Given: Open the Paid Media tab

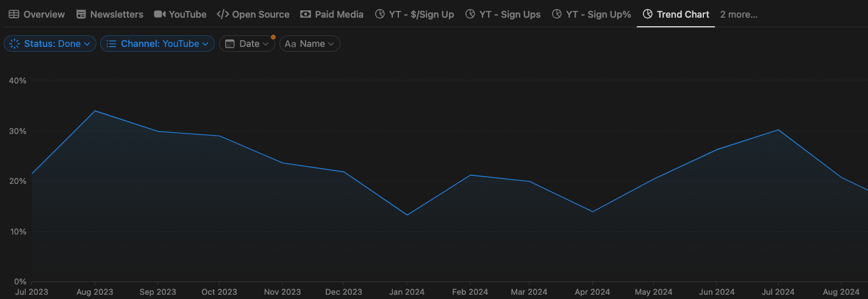Looking at the screenshot, I should point(332,14).
